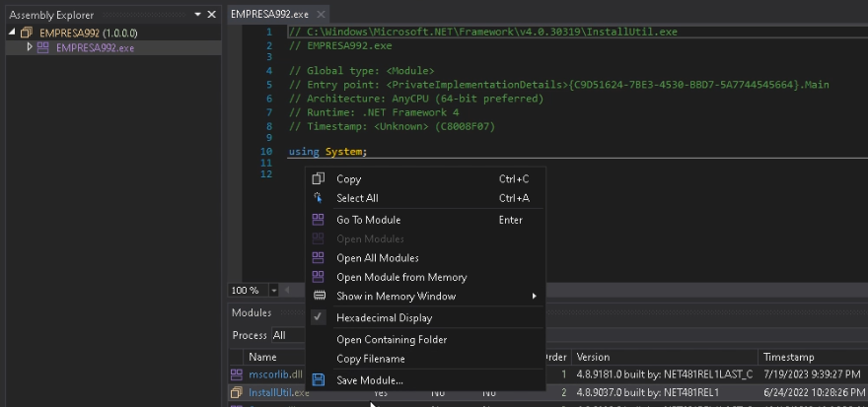
Task: Switch to the EMPRESA992.exe document tab
Action: pos(267,14)
